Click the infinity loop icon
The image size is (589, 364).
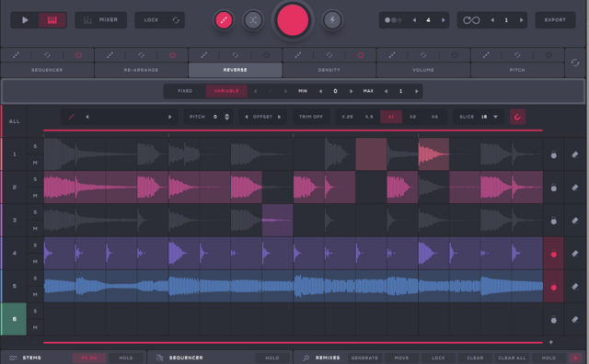(x=471, y=20)
